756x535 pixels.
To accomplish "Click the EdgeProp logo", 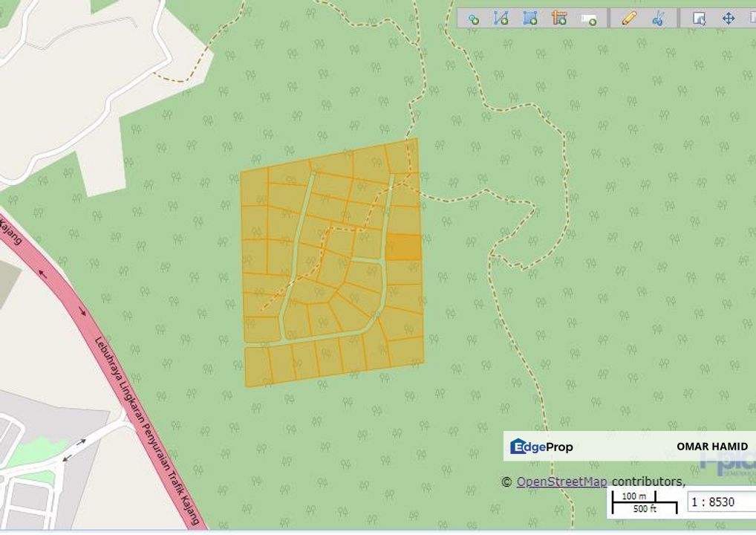I will point(541,447).
